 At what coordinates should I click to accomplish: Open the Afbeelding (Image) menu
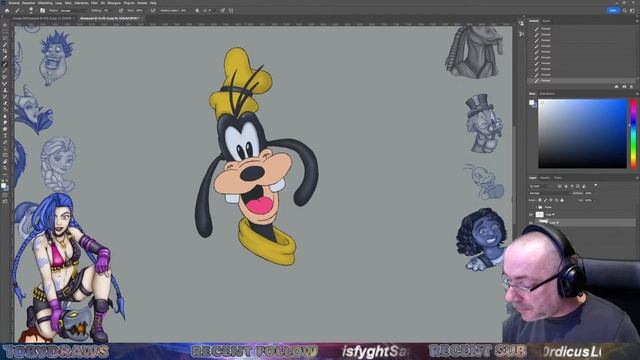click(x=45, y=3)
